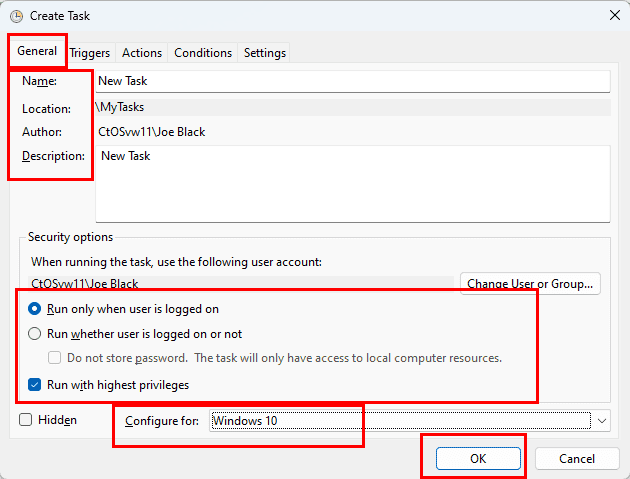Click the Name label
Screen dimensions: 630x479
point(39,81)
